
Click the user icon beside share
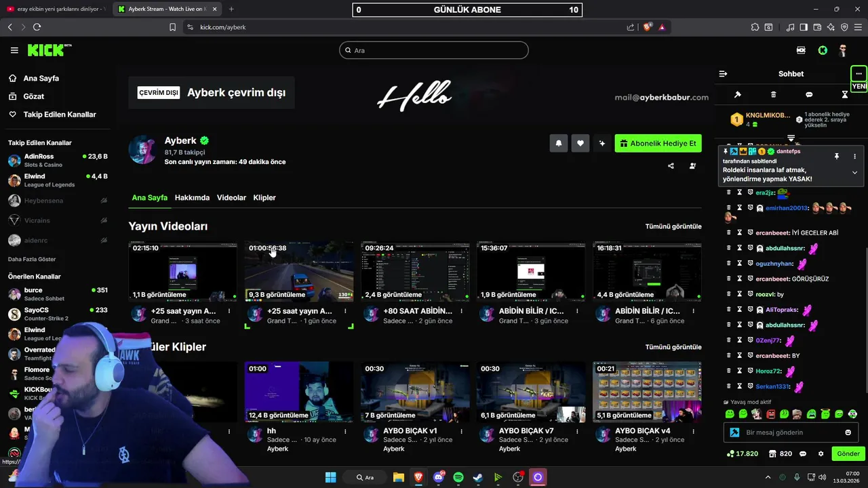pyautogui.click(x=692, y=166)
